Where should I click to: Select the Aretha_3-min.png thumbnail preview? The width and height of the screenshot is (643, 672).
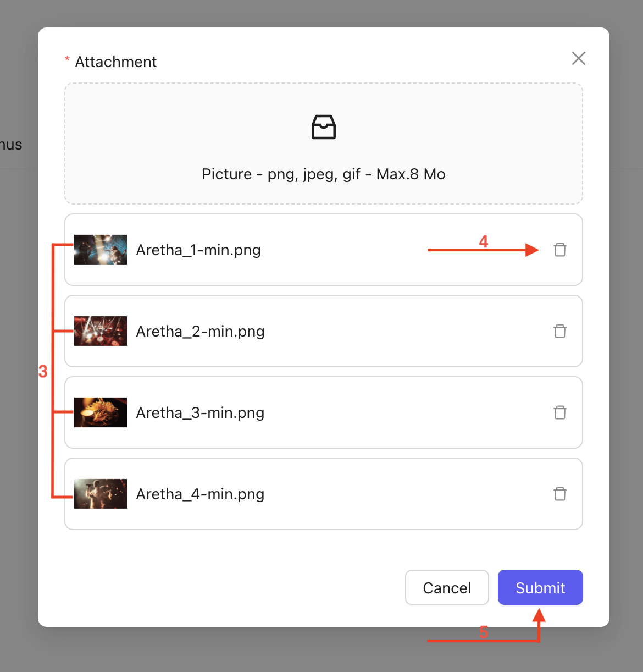tap(101, 412)
